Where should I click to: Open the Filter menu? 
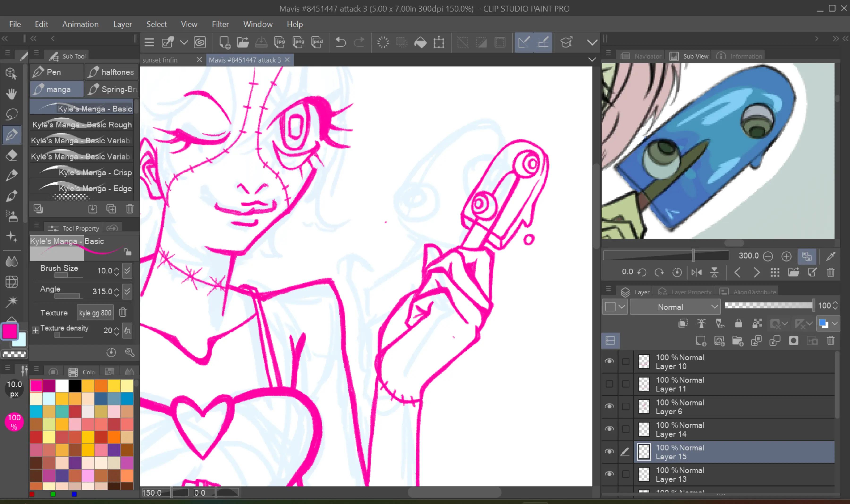point(220,24)
